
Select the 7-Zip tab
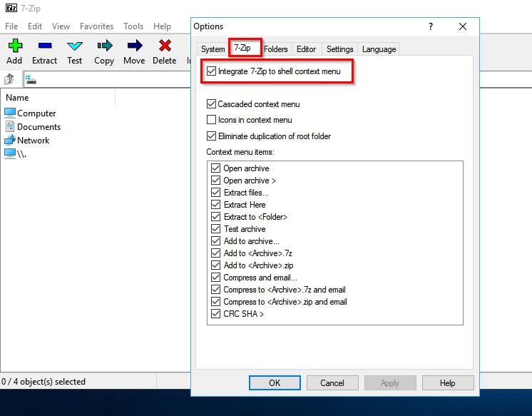pos(242,48)
